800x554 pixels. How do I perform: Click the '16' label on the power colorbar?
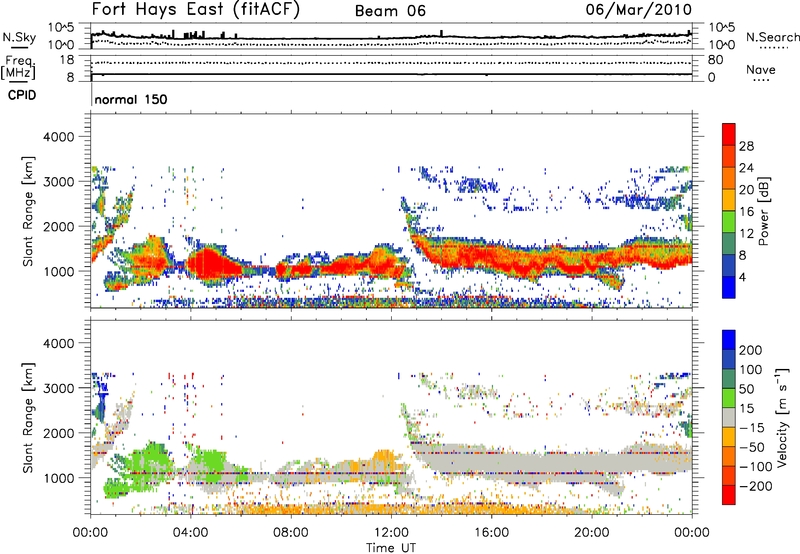tap(746, 212)
